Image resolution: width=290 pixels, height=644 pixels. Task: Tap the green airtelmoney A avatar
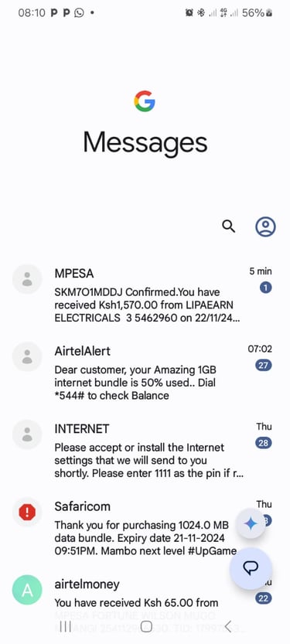(x=27, y=589)
